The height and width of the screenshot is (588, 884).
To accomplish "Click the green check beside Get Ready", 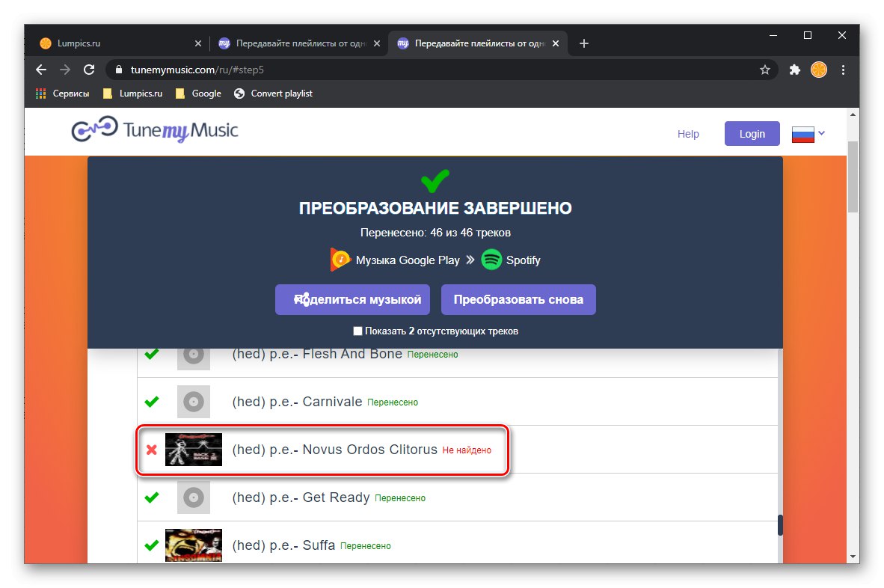I will (152, 497).
